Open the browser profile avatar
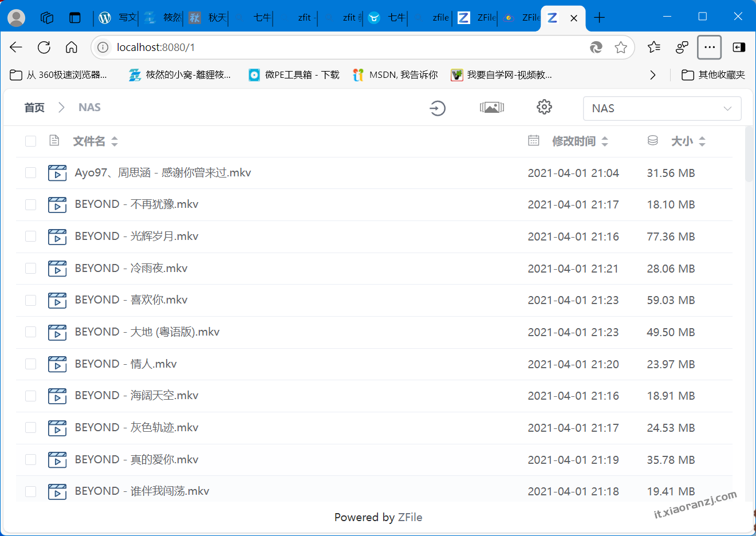 [x=16, y=18]
